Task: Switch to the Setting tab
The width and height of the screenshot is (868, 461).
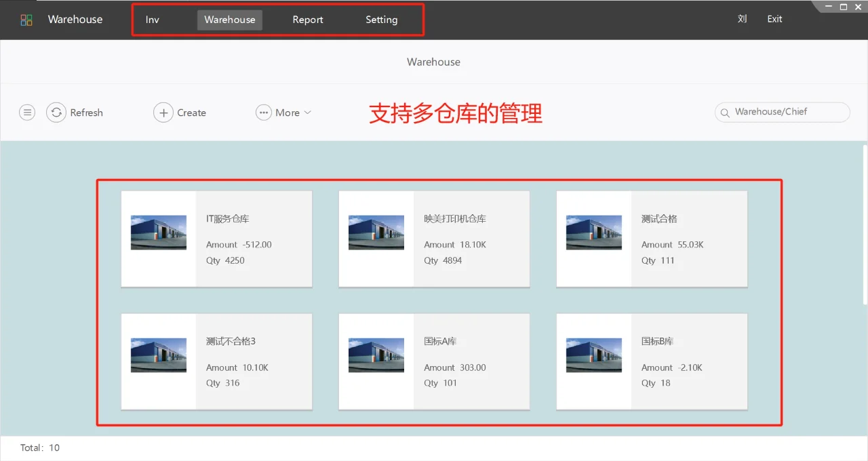Action: tap(381, 20)
